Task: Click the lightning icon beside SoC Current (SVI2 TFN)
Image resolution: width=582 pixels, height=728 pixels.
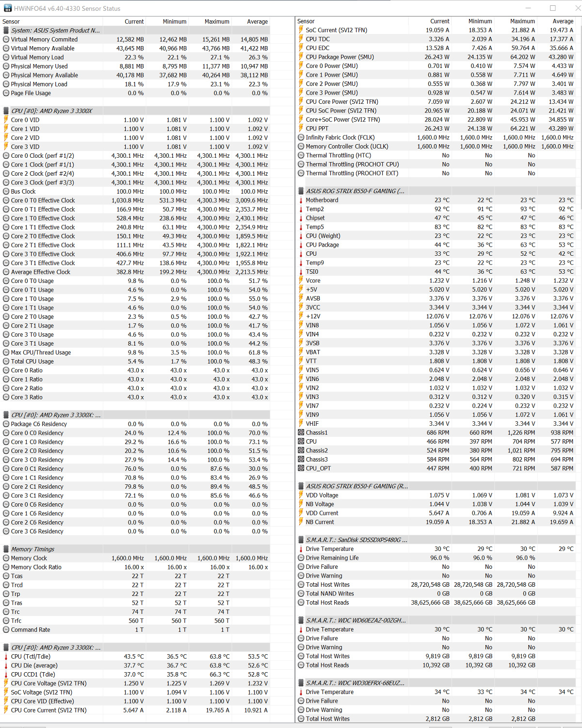Action: pos(301,30)
